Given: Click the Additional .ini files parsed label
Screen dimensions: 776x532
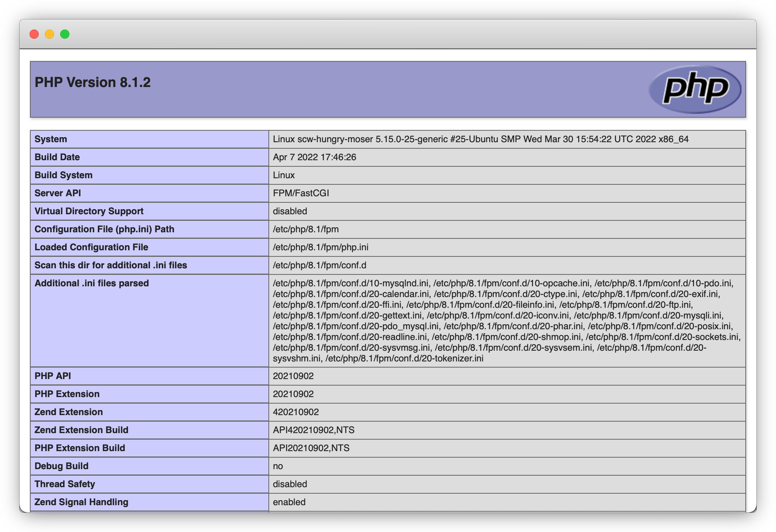Looking at the screenshot, I should click(x=92, y=283).
